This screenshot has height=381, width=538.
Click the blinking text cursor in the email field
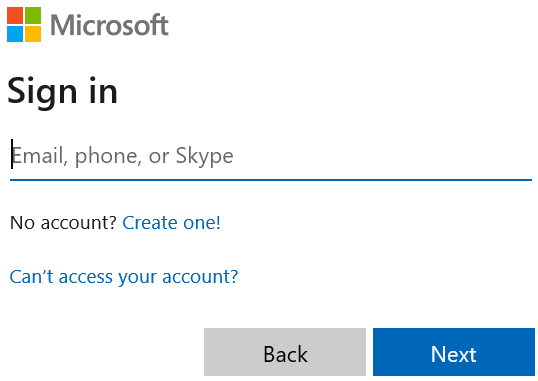12,154
